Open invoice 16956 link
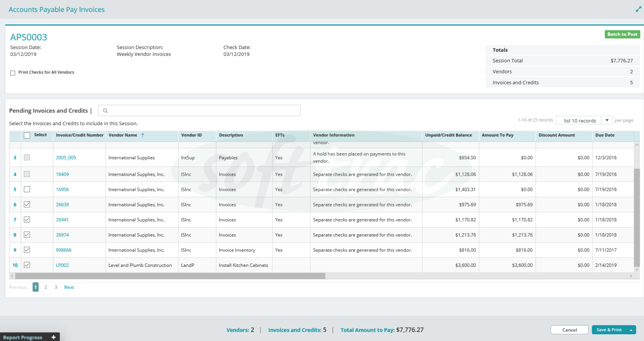 [62, 189]
